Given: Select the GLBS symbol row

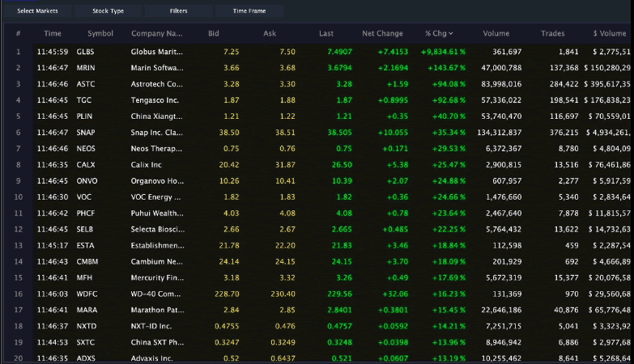Looking at the screenshot, I should coord(317,52).
